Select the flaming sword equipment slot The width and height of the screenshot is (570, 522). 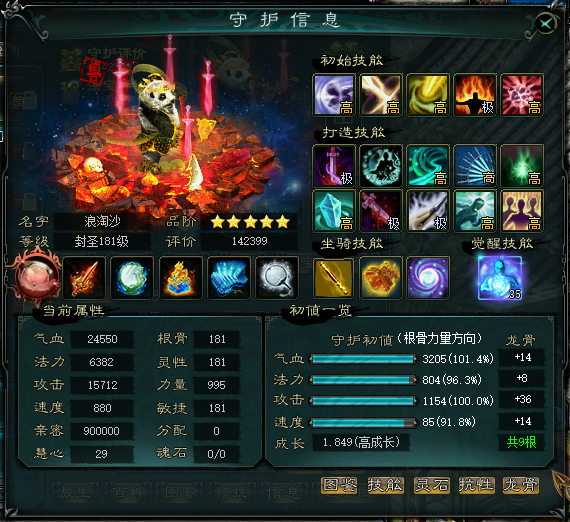[84, 278]
